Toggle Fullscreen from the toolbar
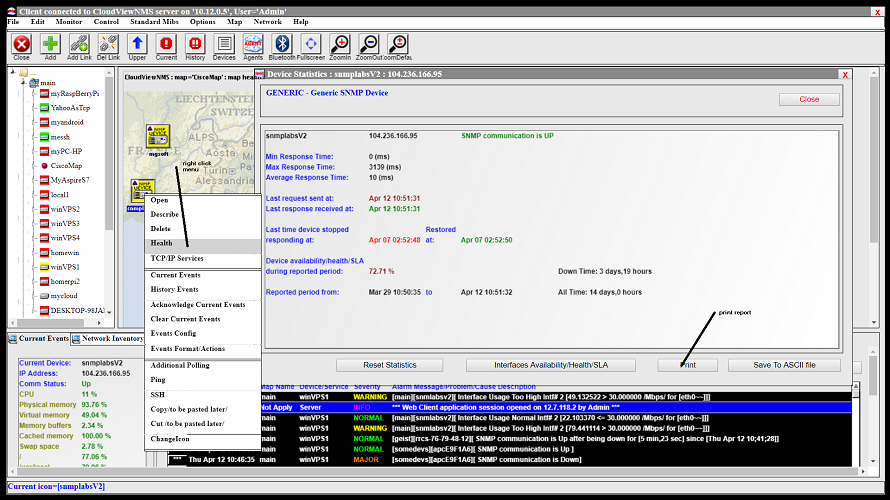This screenshot has width=890, height=500. 311,44
